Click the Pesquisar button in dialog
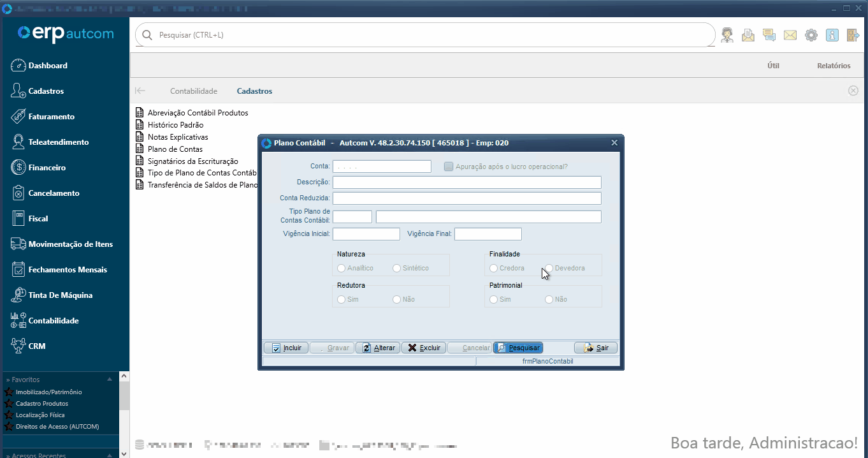868x458 pixels. pyautogui.click(x=518, y=348)
